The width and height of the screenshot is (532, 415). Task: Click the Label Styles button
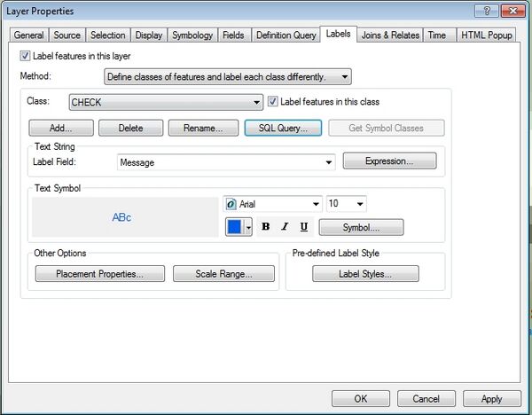coord(365,274)
